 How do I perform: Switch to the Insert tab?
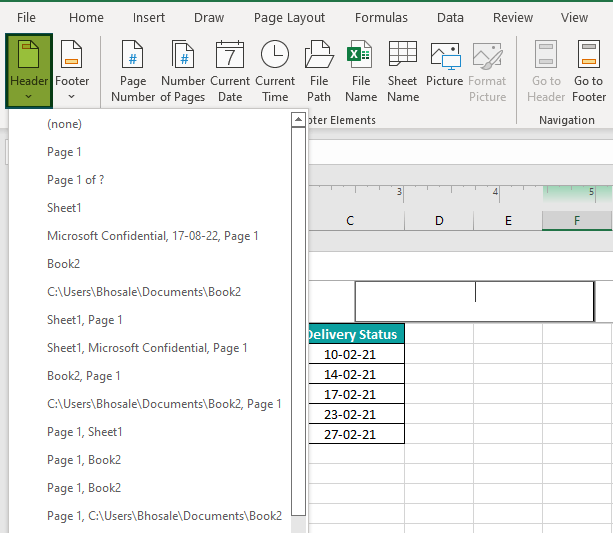[x=149, y=18]
